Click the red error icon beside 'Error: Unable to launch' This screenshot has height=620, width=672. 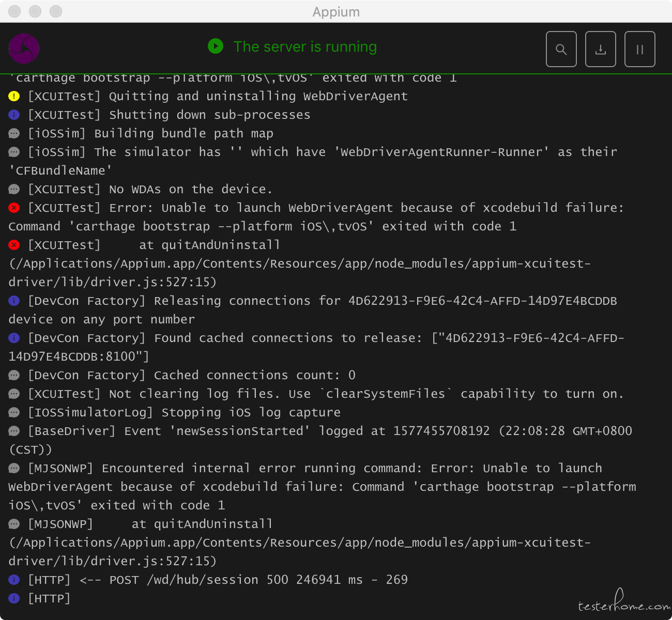click(14, 208)
